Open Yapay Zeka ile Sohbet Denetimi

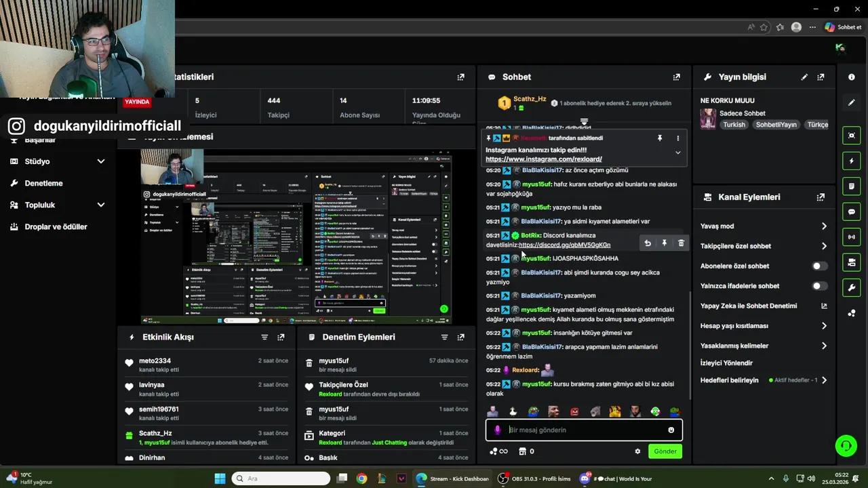coord(764,306)
